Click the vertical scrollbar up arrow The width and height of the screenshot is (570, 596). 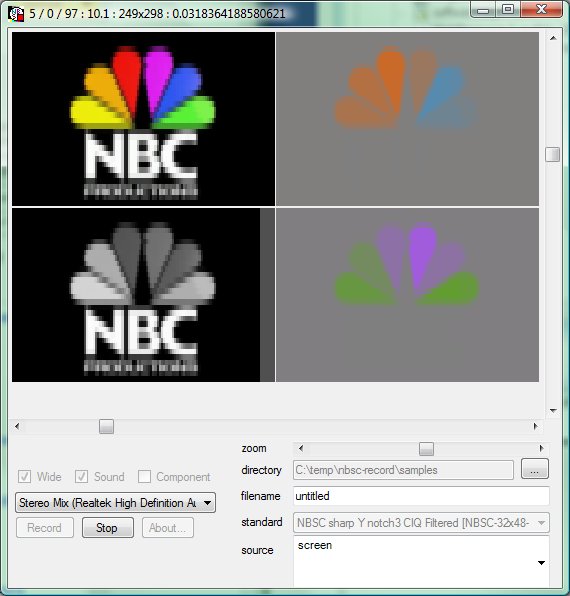(x=553, y=38)
